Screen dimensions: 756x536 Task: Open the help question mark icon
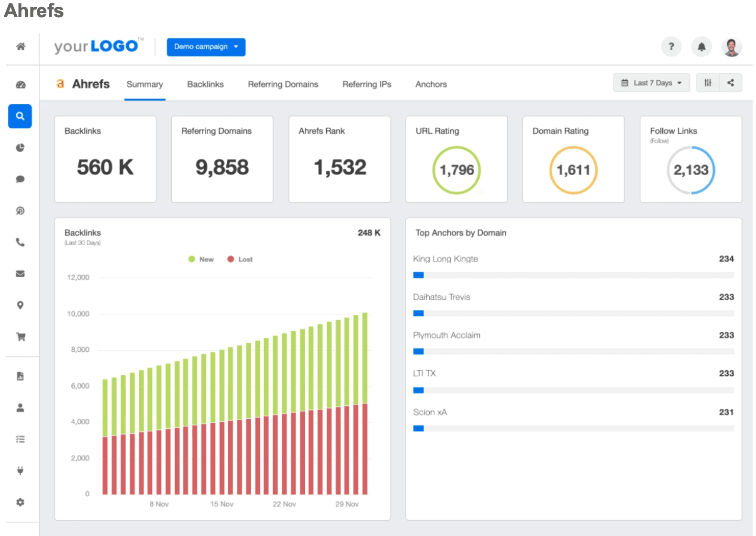[x=671, y=47]
